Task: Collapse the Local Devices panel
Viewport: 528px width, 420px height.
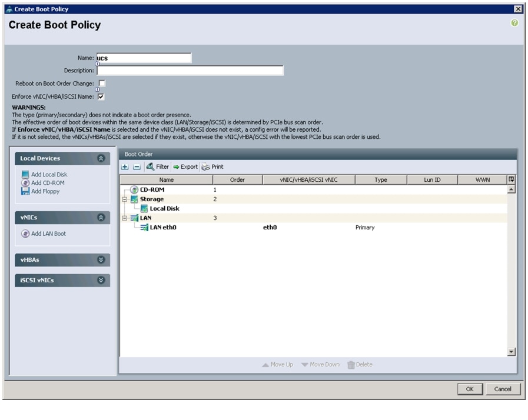Action: (101, 158)
